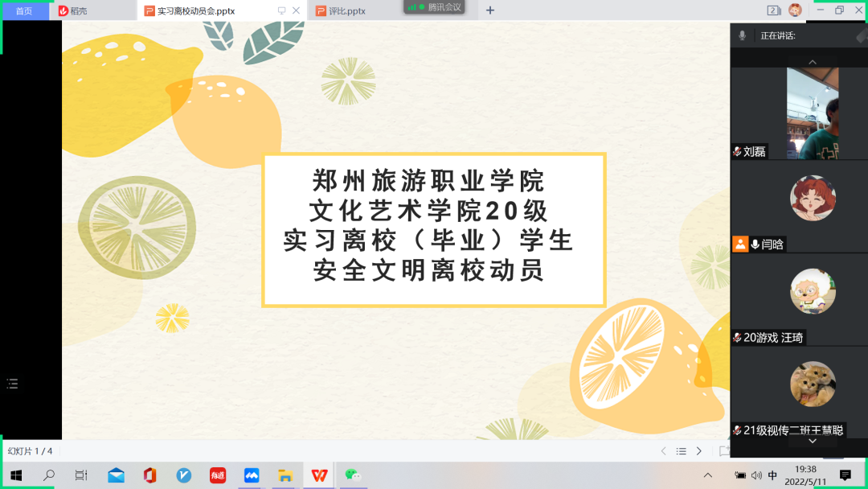Click the Youdao red taskbar icon

click(217, 475)
